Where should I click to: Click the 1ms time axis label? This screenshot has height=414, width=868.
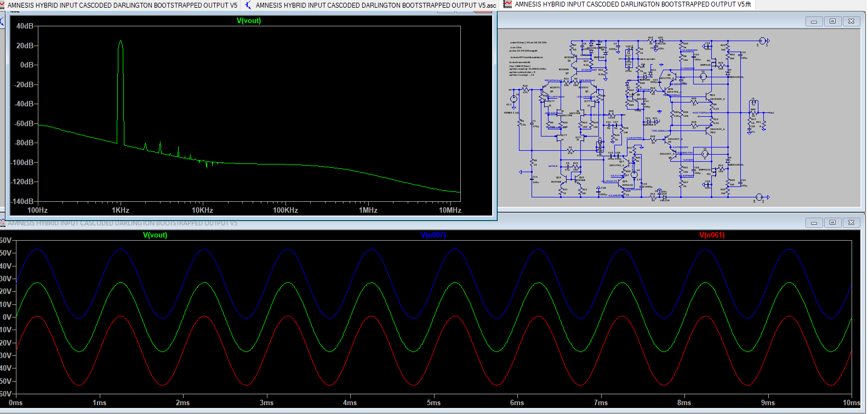coord(100,403)
